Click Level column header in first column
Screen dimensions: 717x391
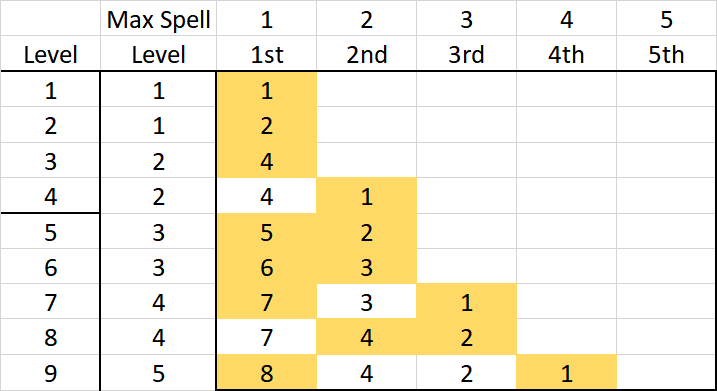(50, 54)
